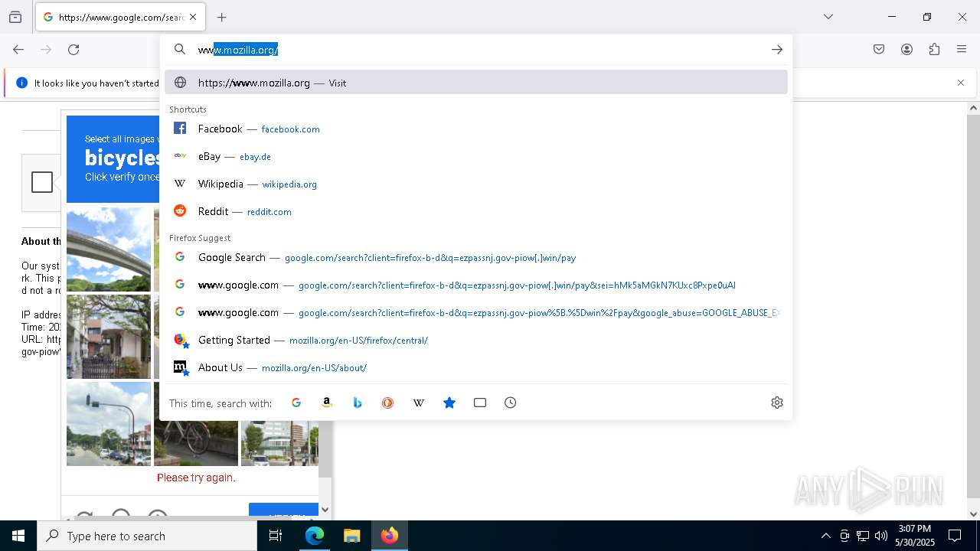980x551 pixels.
Task: Open the Firefox application menu
Action: (x=962, y=50)
